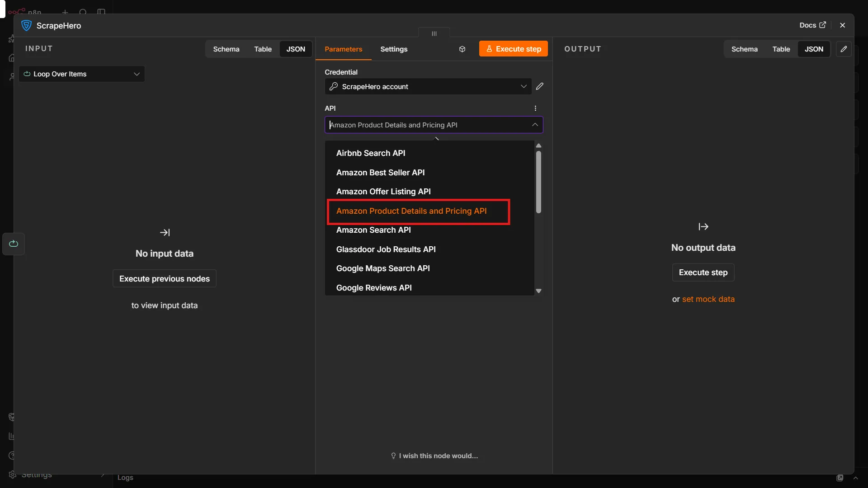Viewport: 868px width, 488px height.
Task: Choose Google Reviews API option
Action: [x=429, y=288]
